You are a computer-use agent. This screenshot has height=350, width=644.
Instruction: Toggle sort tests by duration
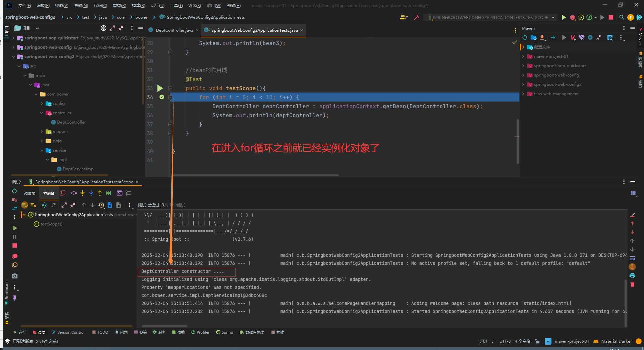point(53,205)
